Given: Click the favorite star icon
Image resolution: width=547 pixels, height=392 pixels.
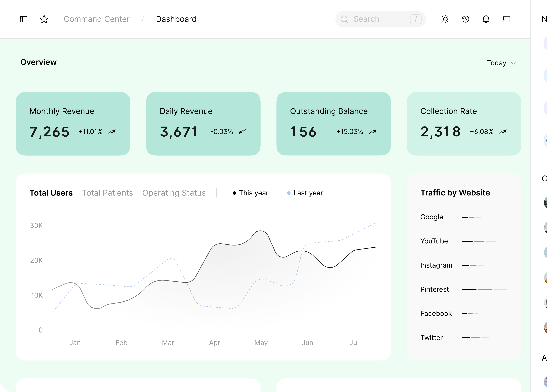Looking at the screenshot, I should pyautogui.click(x=44, y=19).
